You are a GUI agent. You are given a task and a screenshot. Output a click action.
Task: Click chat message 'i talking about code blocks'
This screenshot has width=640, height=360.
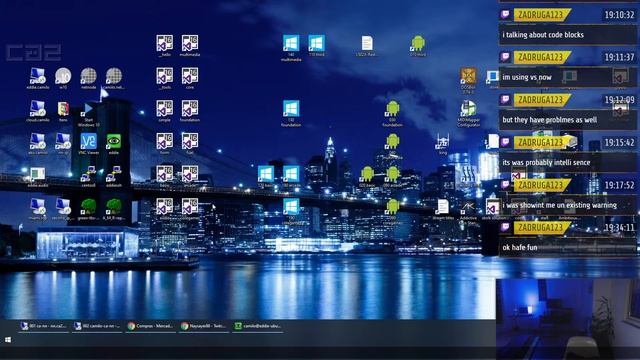(x=543, y=35)
